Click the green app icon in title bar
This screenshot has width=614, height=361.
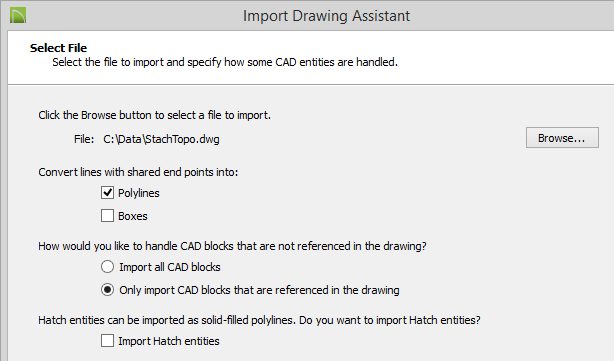[18, 15]
